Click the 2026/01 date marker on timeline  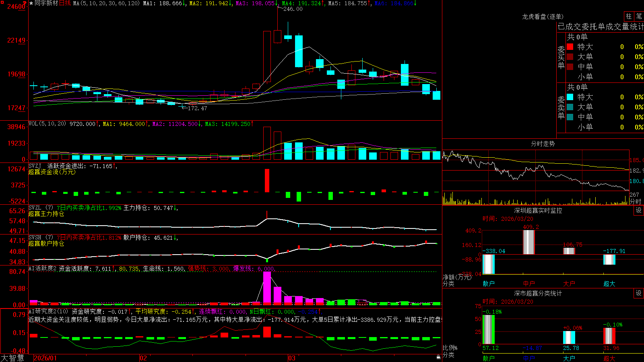(45, 358)
